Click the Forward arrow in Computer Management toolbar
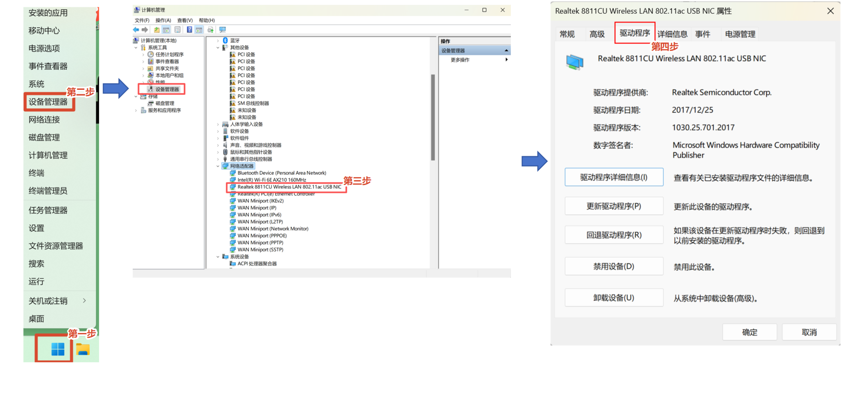 click(x=144, y=30)
